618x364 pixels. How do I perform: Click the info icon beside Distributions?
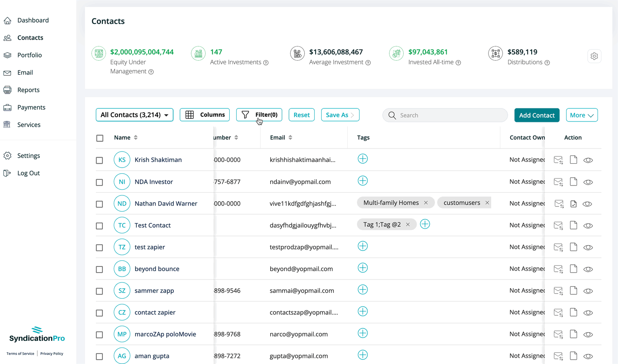pos(547,63)
